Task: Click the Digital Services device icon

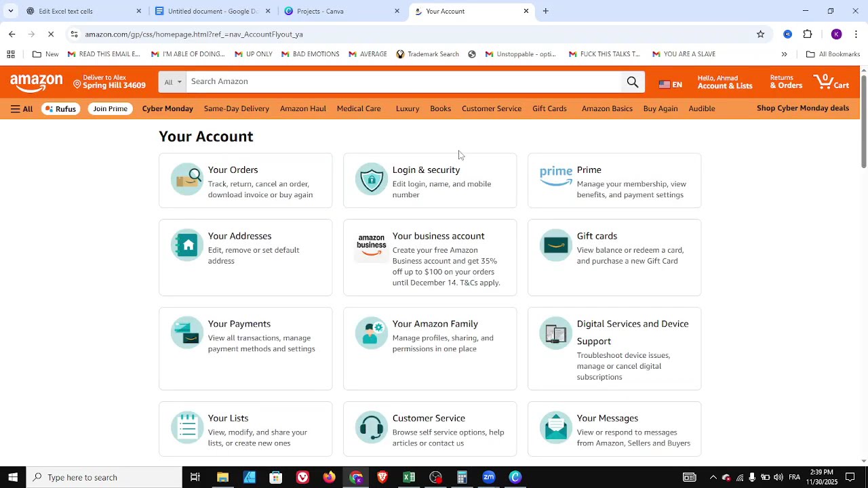Action: (x=556, y=333)
